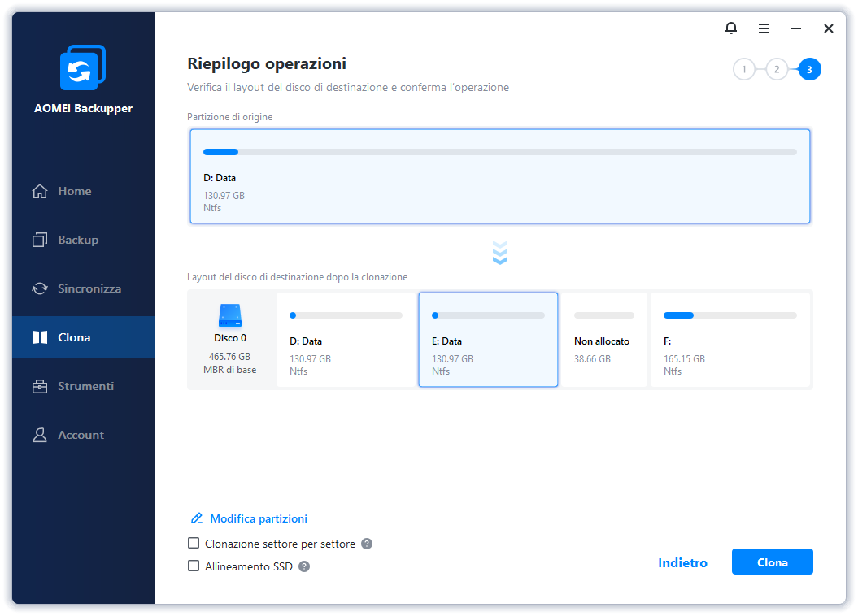Click the Backup sidebar icon
The width and height of the screenshot is (858, 616).
39,240
